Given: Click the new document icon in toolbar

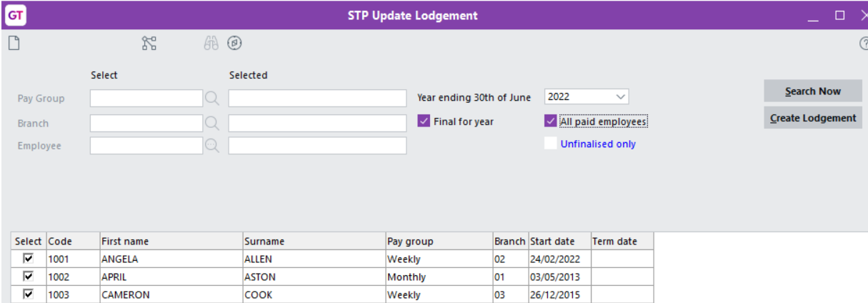Looking at the screenshot, I should [14, 44].
